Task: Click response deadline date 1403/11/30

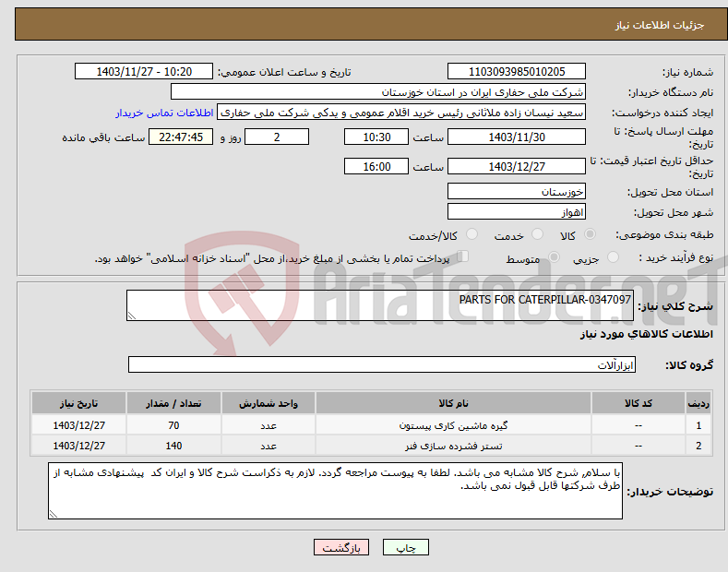Action: (517, 137)
